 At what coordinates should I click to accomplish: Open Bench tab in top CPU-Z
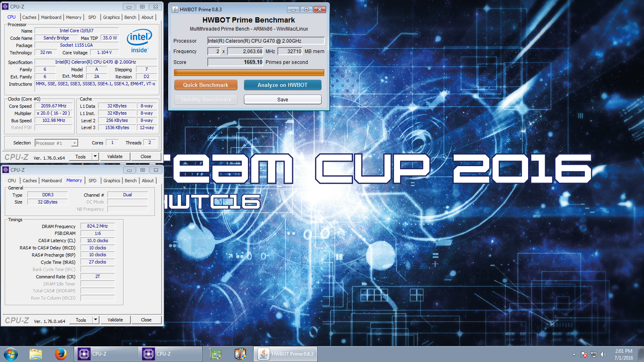[x=130, y=17]
